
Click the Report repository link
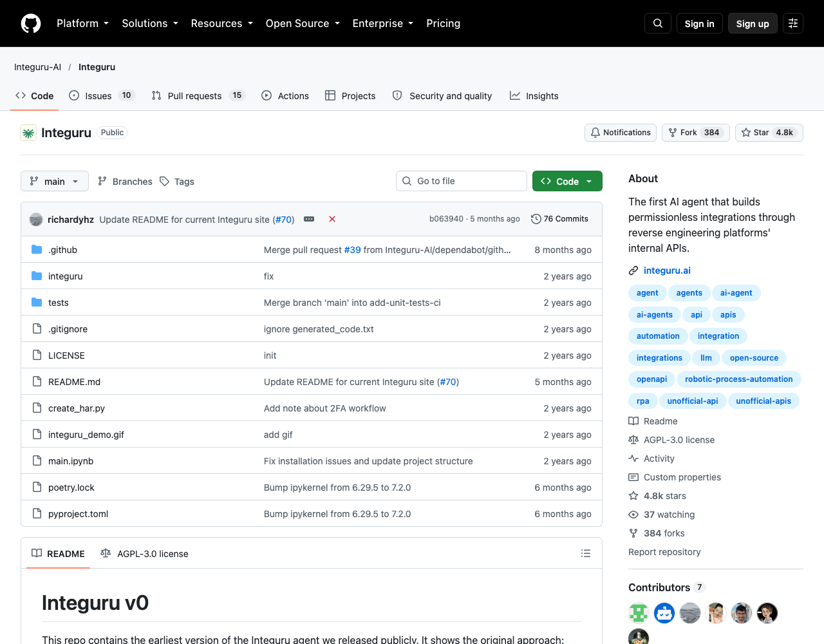[x=664, y=552]
